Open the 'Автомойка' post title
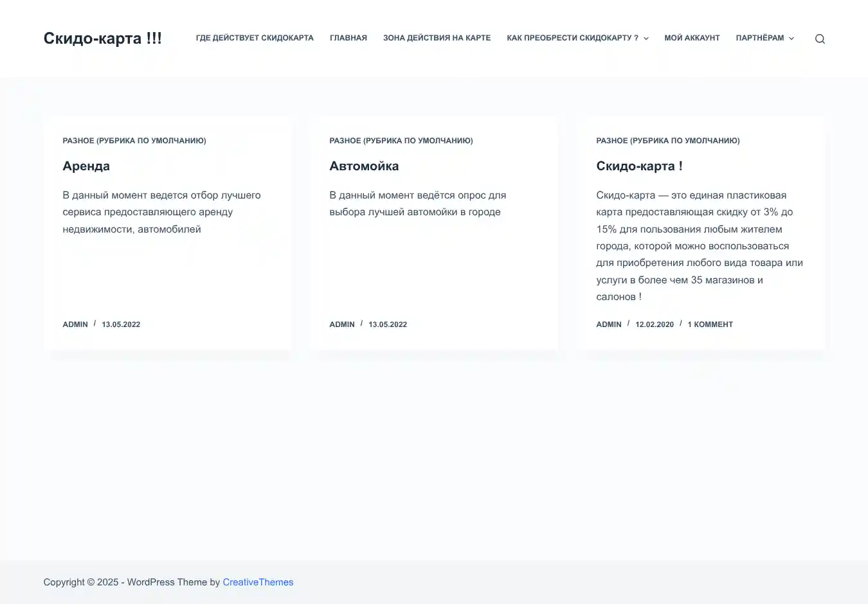This screenshot has height=604, width=868. pos(364,166)
